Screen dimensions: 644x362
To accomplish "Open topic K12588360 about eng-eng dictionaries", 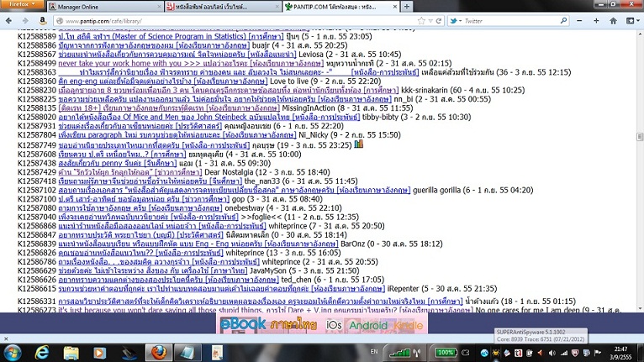I will pos(162,81).
